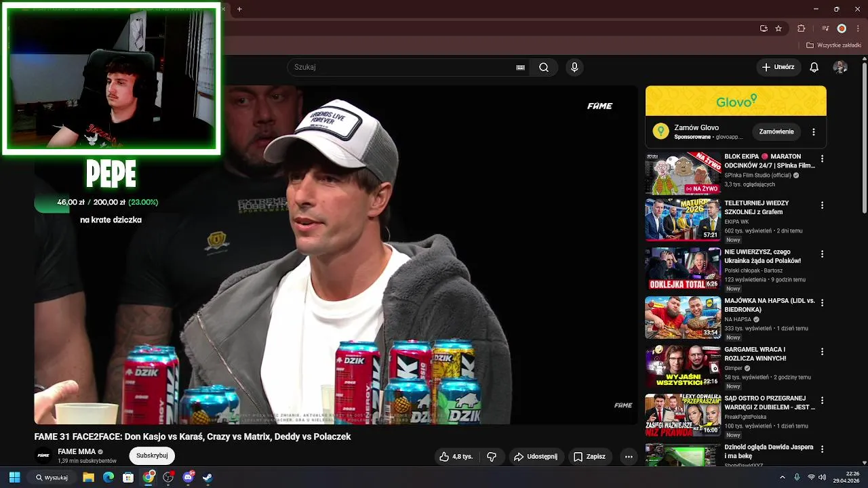Open the FAME MMA channel name
Image resolution: width=868 pixels, height=488 pixels.
(x=77, y=451)
